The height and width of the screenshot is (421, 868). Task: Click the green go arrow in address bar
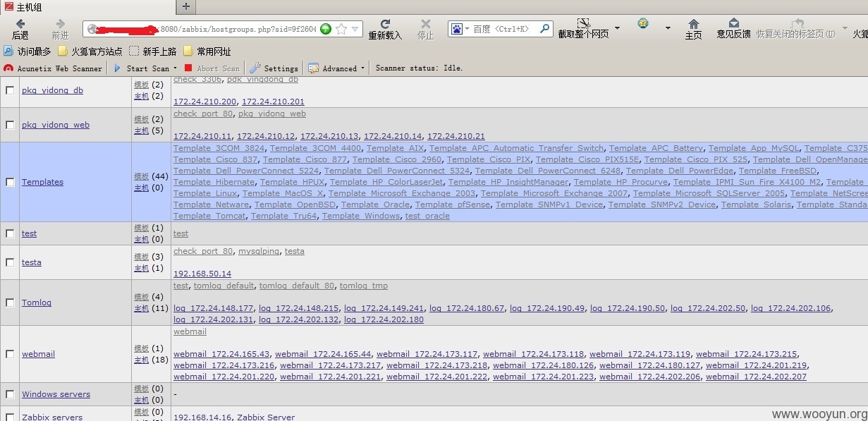(326, 29)
